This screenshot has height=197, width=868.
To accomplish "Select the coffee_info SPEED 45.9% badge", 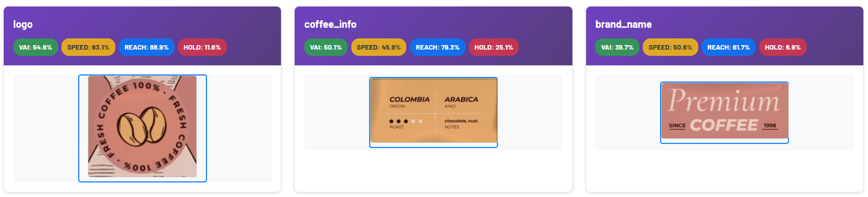I will point(378,47).
